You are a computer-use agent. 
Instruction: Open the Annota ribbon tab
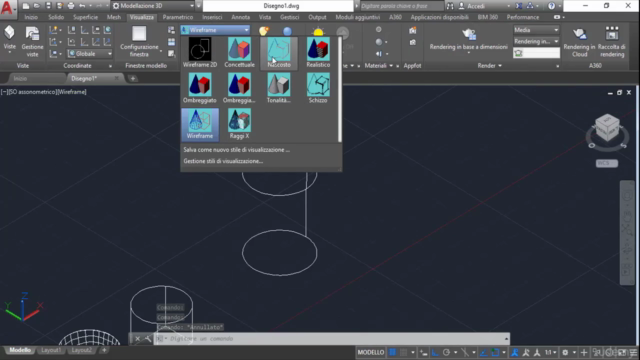(240, 17)
